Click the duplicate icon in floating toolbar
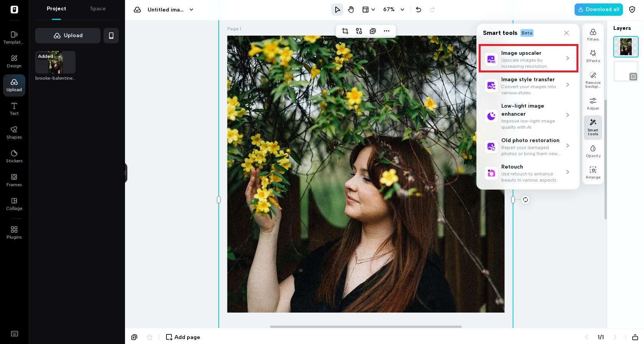This screenshot has width=644, height=344. click(373, 31)
